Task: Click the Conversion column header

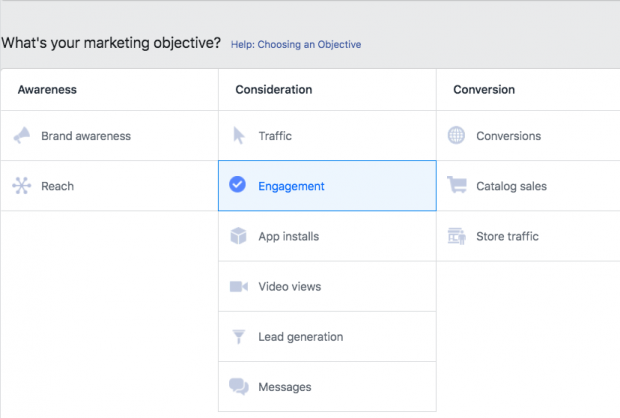Action: tap(484, 90)
